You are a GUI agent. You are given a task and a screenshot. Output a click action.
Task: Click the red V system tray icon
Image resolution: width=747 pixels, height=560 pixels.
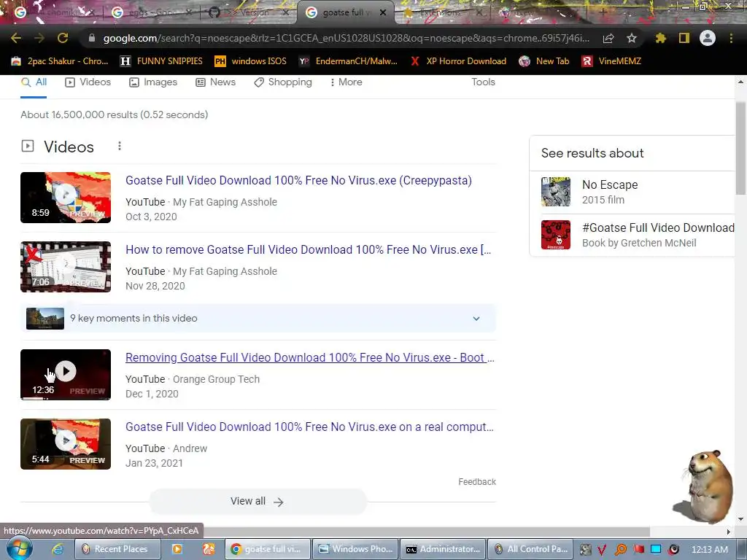pos(602,550)
